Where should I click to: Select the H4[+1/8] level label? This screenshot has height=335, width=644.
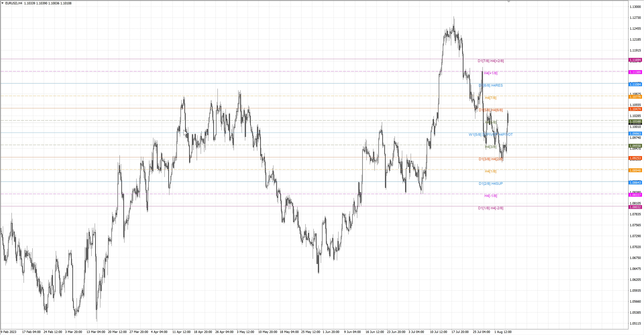point(491,73)
